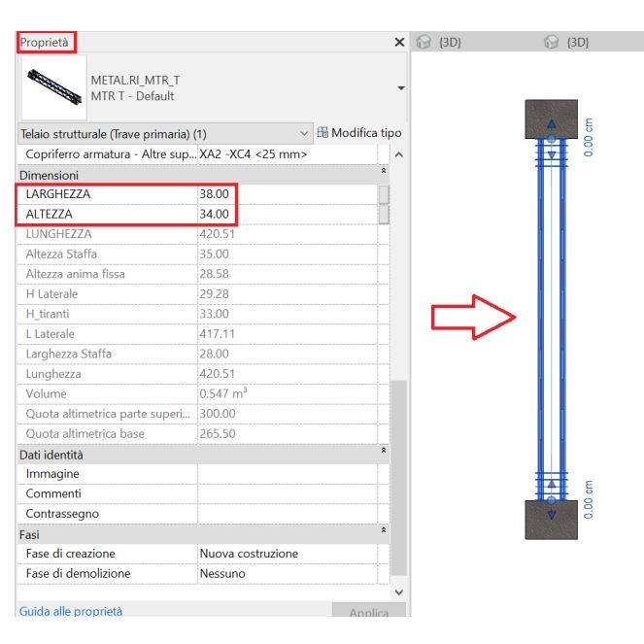
Task: Collapse the Dimensioni section
Action: tap(382, 174)
